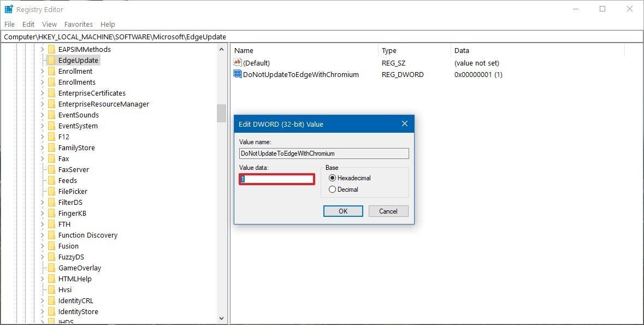The image size is (644, 325).
Task: Select the DoNotUpdateToEdgeWithChromium value row
Action: coord(301,74)
